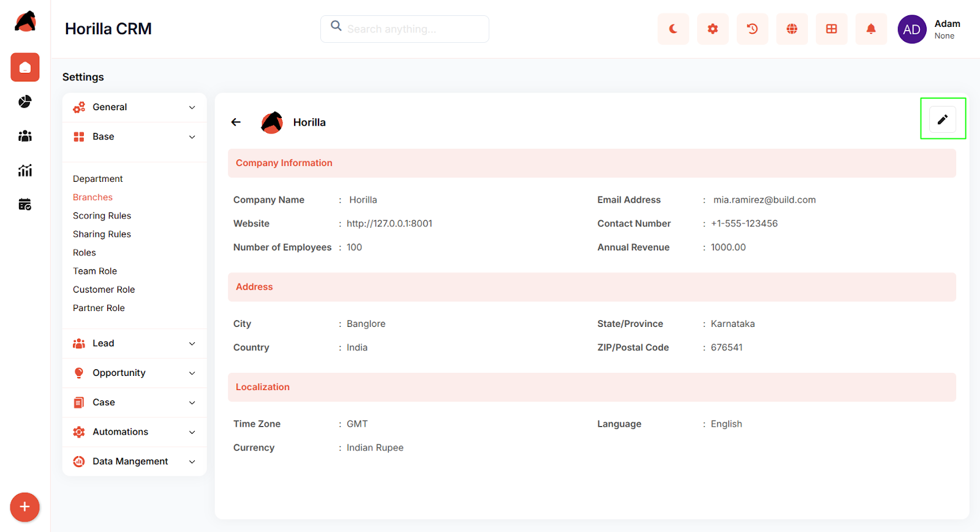Image resolution: width=980 pixels, height=532 pixels.
Task: Open the people group sidebar icon
Action: point(25,136)
